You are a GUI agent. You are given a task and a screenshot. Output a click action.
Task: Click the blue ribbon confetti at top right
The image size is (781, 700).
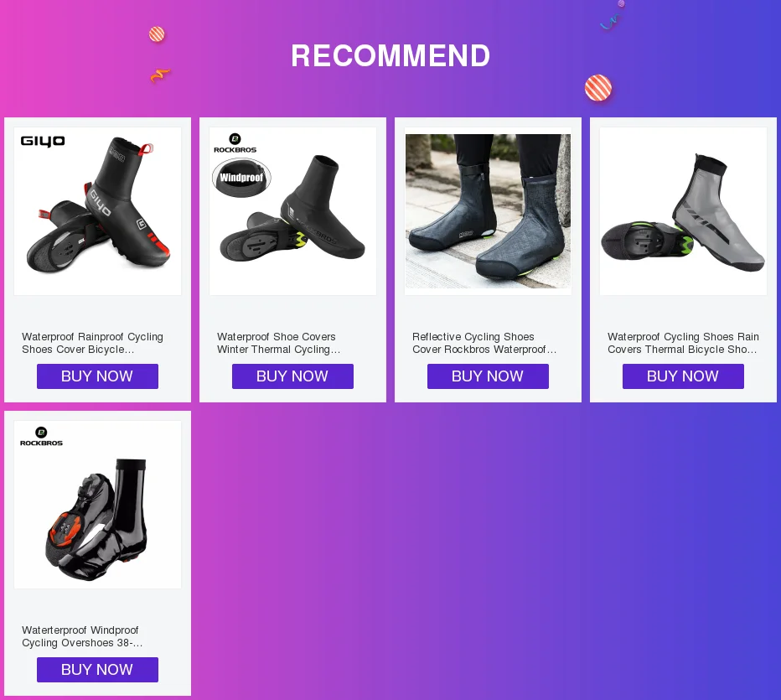[610, 22]
